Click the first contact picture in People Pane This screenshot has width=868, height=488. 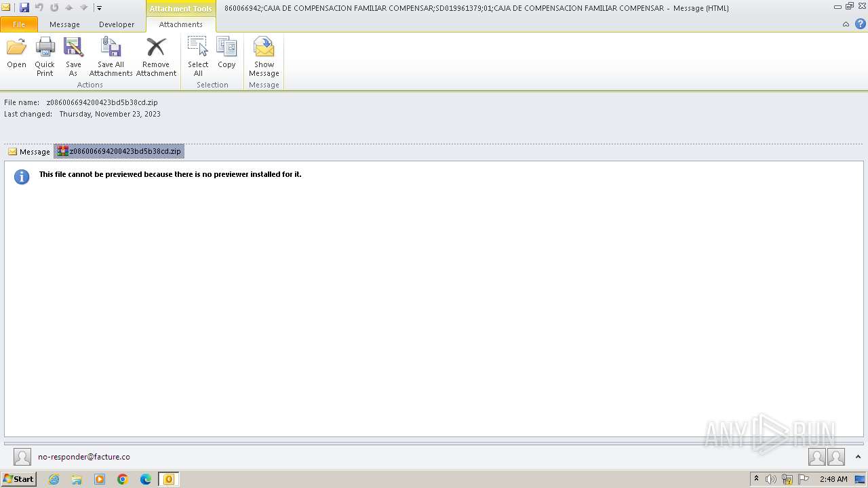coord(817,457)
